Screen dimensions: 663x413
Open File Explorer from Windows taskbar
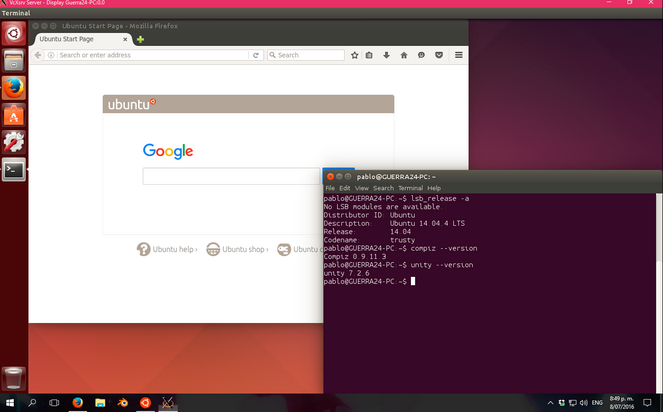100,403
